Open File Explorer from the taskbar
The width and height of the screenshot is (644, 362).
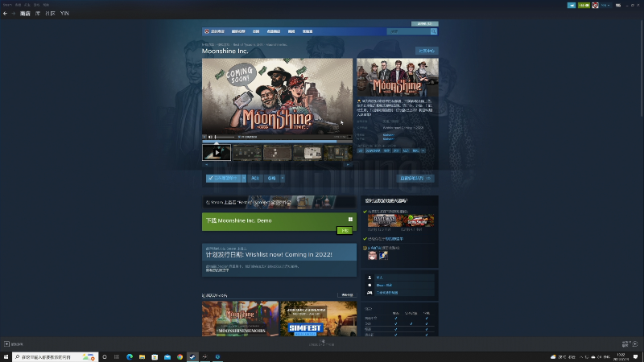[142, 357]
